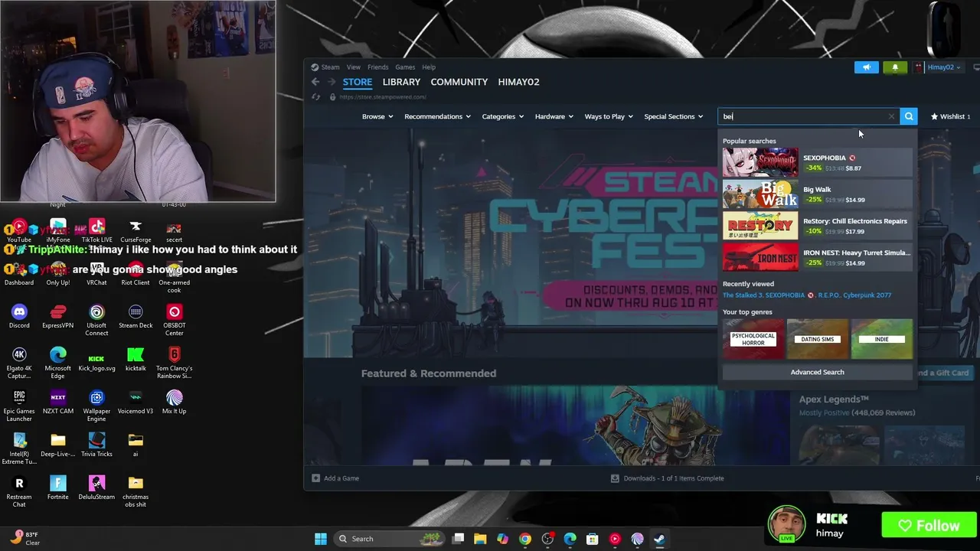Screen dimensions: 980x551
Task: Select the Mix It Up desktop icon
Action: point(174,402)
